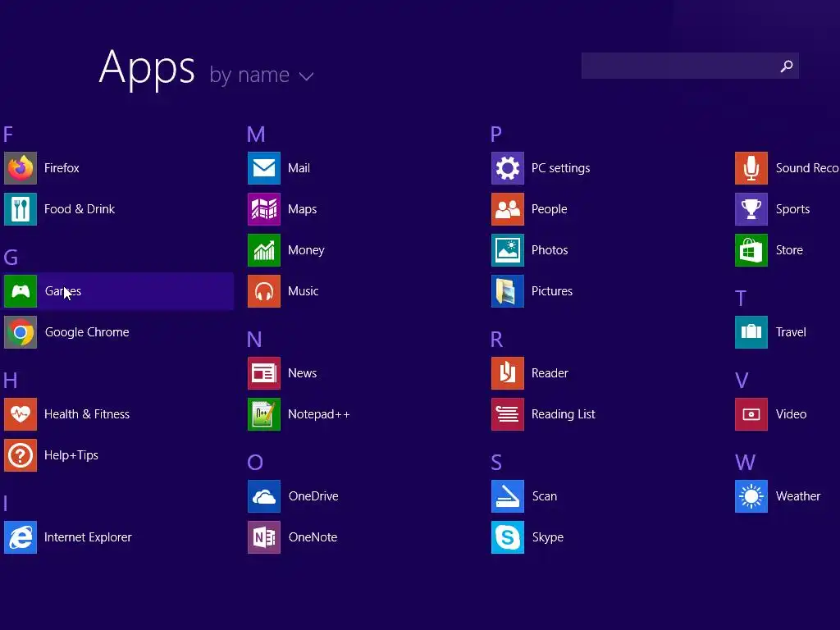Open the News app icon
Screen dimensions: 840x630
tap(264, 373)
